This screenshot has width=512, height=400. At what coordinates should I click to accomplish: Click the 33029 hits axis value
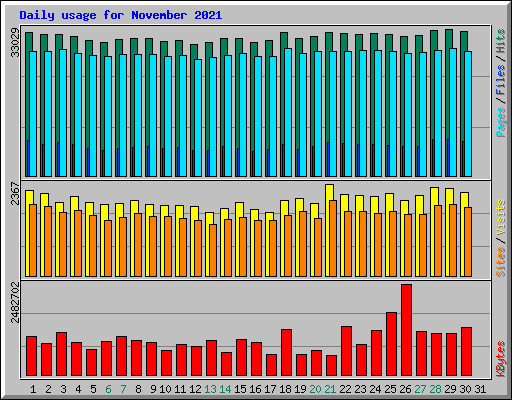[x=15, y=43]
